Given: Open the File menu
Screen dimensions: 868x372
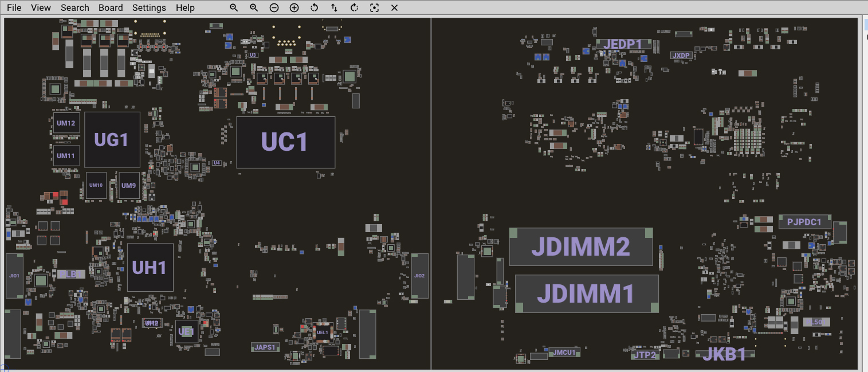Looking at the screenshot, I should pyautogui.click(x=14, y=8).
